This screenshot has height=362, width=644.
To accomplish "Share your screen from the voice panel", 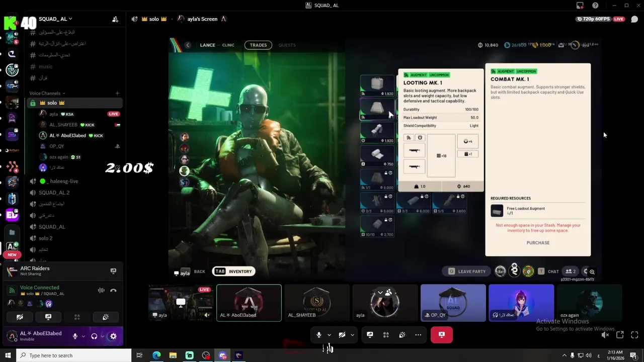I will coord(48,317).
